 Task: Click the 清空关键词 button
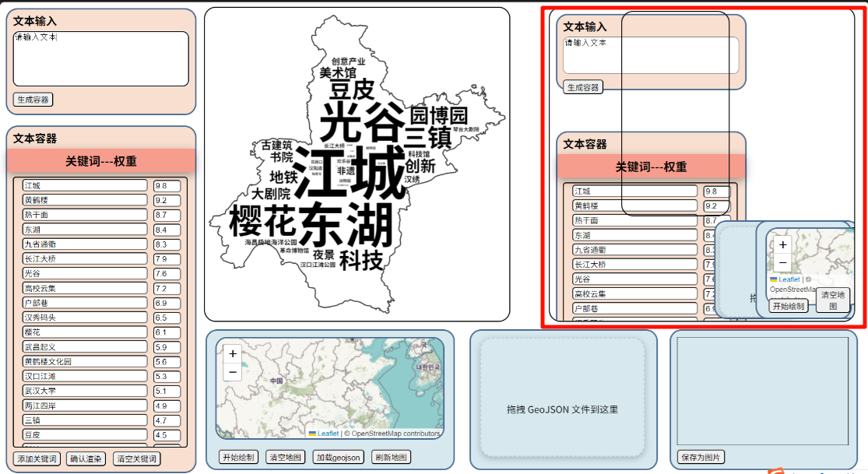pos(137,458)
